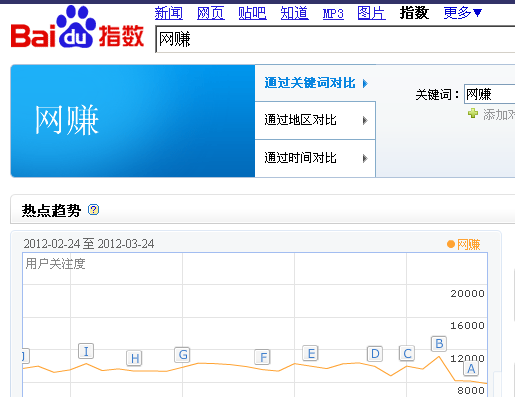Screen dimensions: 515x397
Task: Select event marker A on chart
Action: pos(471,369)
